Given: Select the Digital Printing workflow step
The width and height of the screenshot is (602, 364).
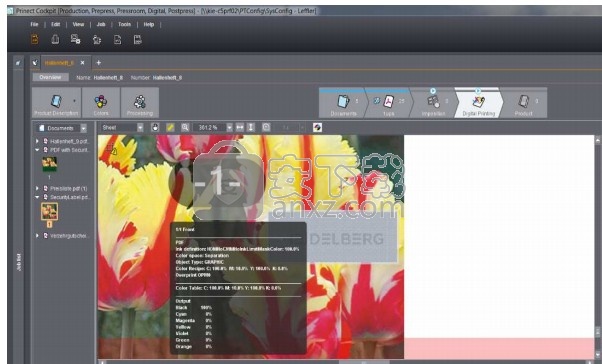Looking at the screenshot, I should point(479,104).
